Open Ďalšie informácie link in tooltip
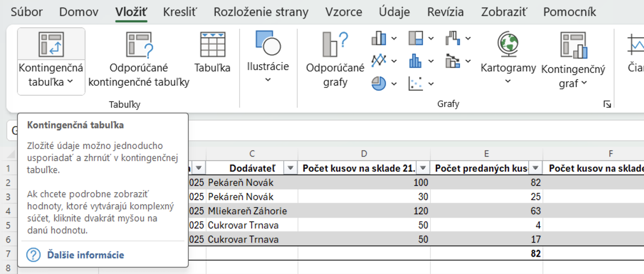Image resolution: width=644 pixels, height=274 pixels. [x=85, y=255]
